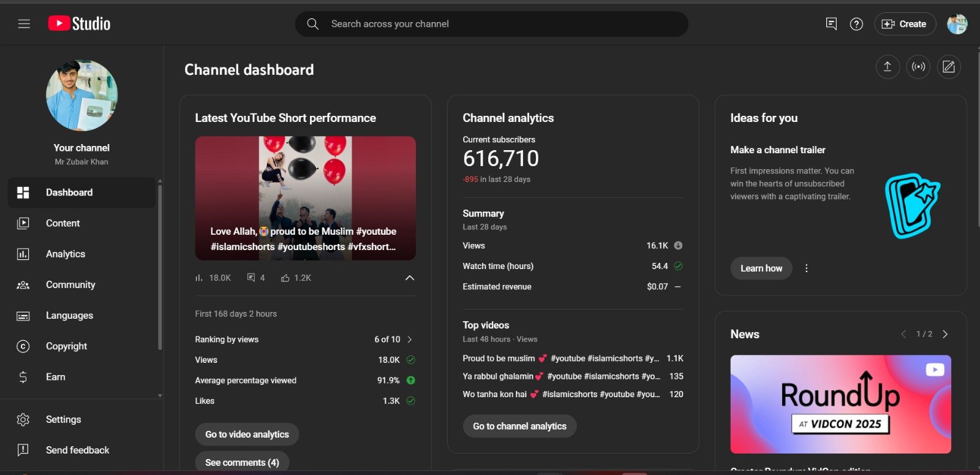Click the green up-arrow beside 91.9%
Viewport: 980px width, 475px height.
pos(411,380)
